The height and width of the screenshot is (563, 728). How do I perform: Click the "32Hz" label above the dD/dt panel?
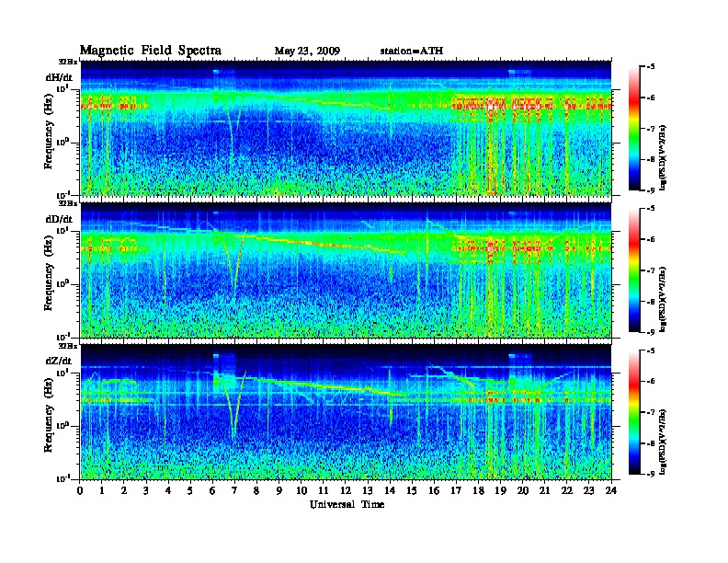(68, 203)
